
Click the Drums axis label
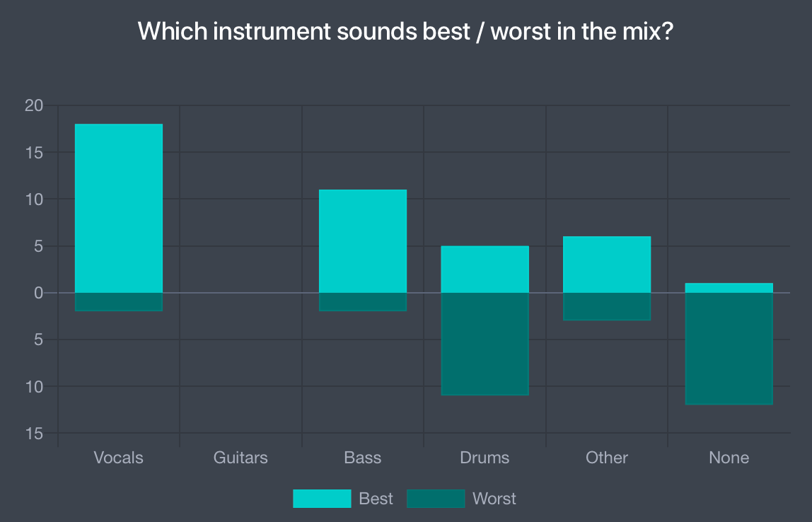[x=485, y=458]
